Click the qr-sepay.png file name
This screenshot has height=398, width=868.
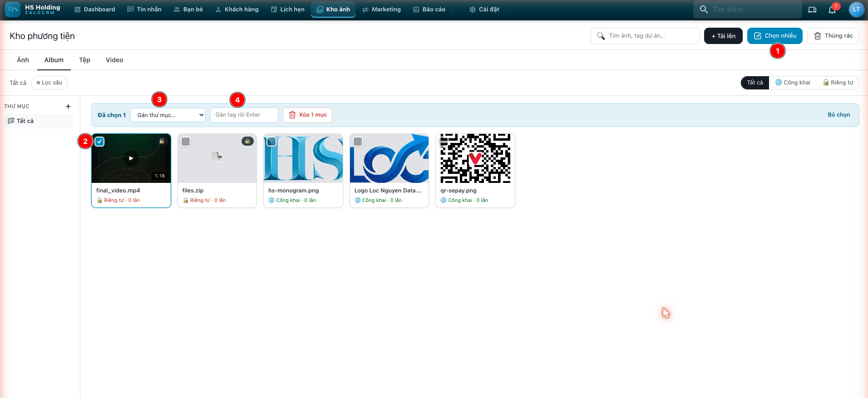(x=459, y=191)
